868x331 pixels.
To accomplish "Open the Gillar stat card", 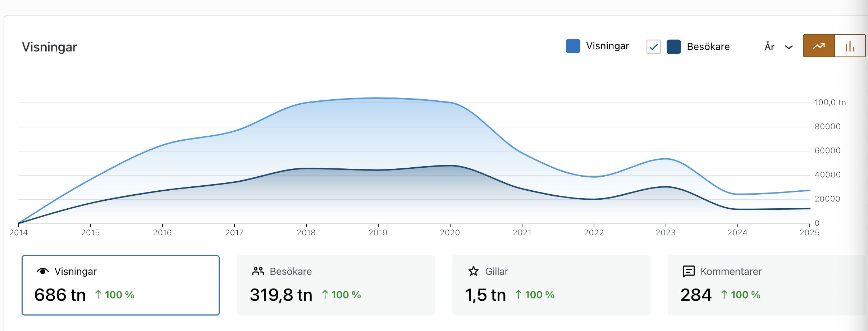I will pyautogui.click(x=551, y=285).
